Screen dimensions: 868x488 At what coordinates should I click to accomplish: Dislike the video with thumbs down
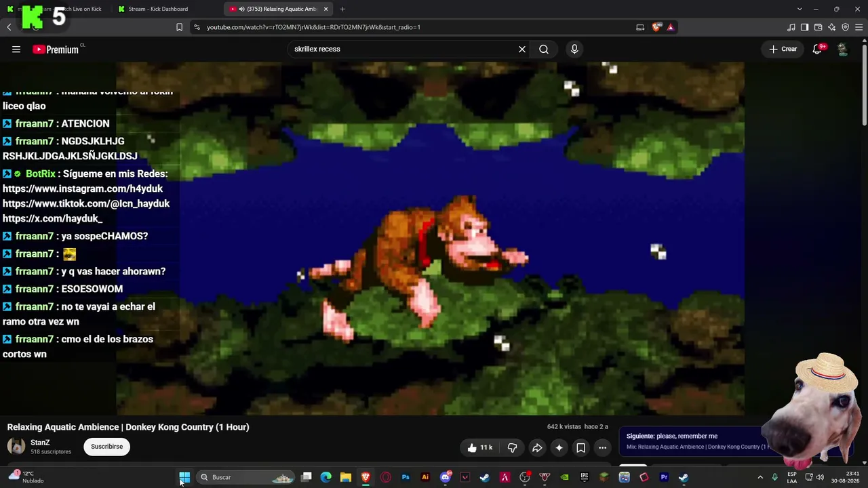(513, 447)
